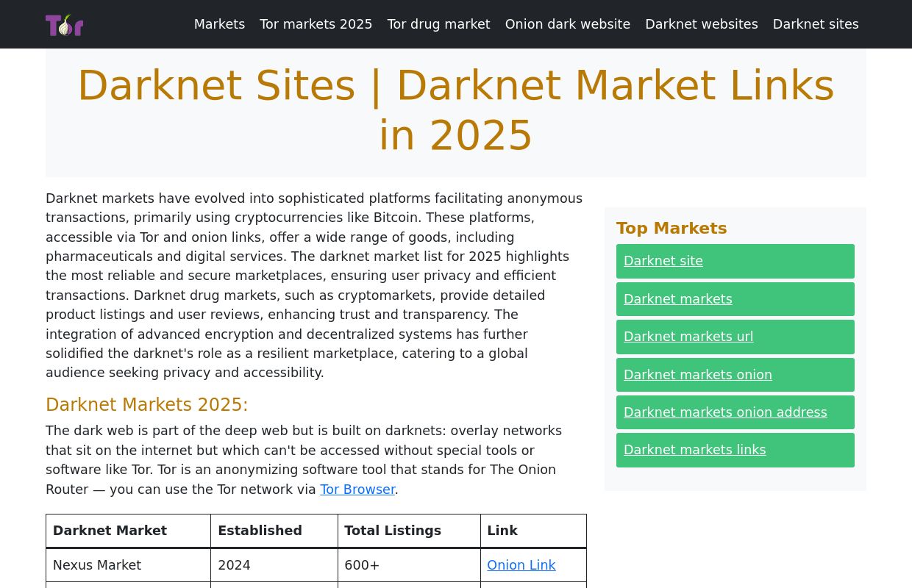Click the Nexus Market table row
The image size is (912, 588).
pos(97,565)
